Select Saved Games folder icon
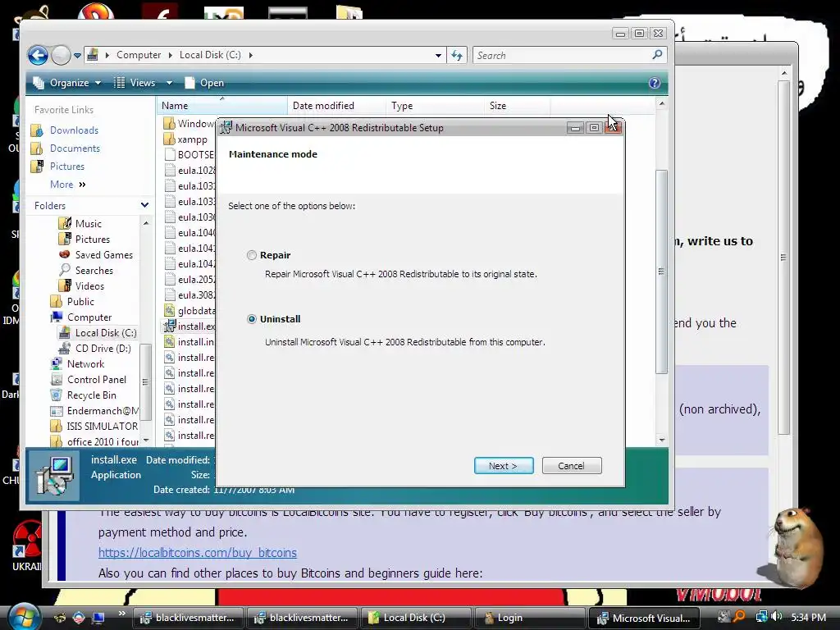 click(65, 254)
